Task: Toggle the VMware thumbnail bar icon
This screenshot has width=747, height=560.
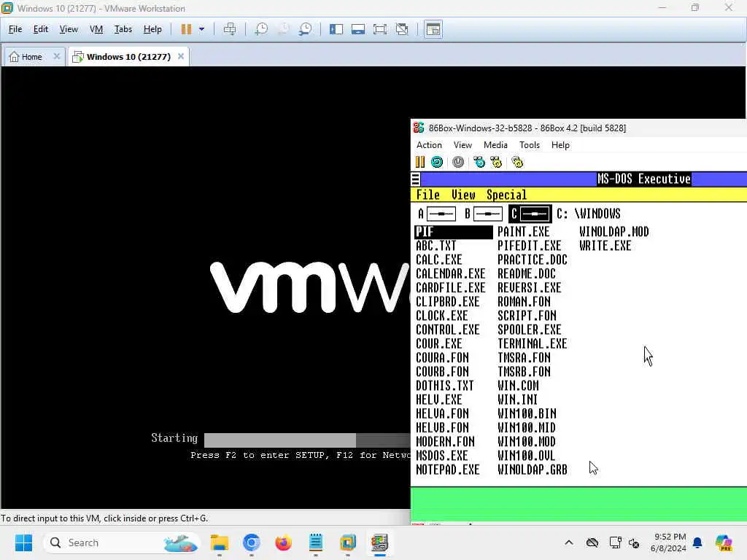Action: 357,29
